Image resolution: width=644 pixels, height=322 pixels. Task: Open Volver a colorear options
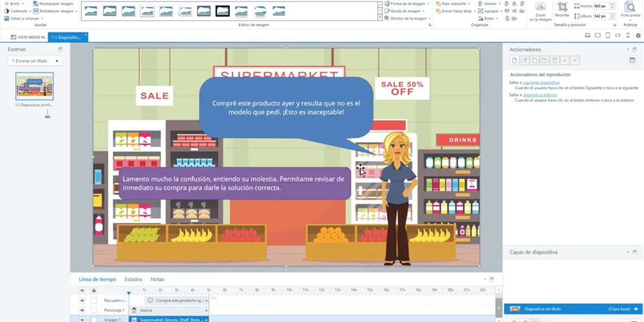(x=23, y=19)
